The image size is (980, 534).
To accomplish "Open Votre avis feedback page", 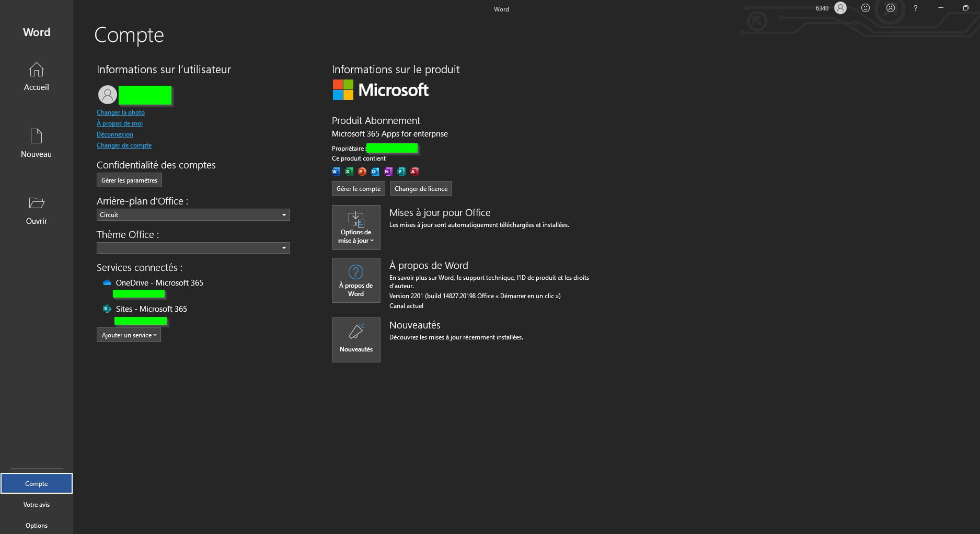I will pos(37,504).
